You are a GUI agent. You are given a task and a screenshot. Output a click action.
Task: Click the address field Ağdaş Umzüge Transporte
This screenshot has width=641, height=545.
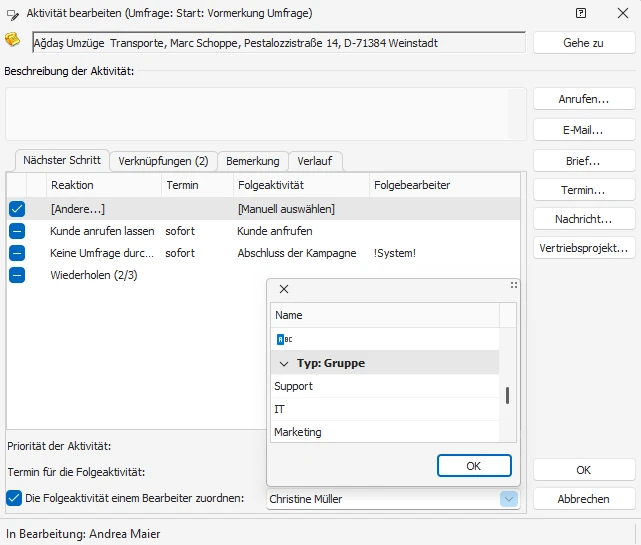[279, 43]
